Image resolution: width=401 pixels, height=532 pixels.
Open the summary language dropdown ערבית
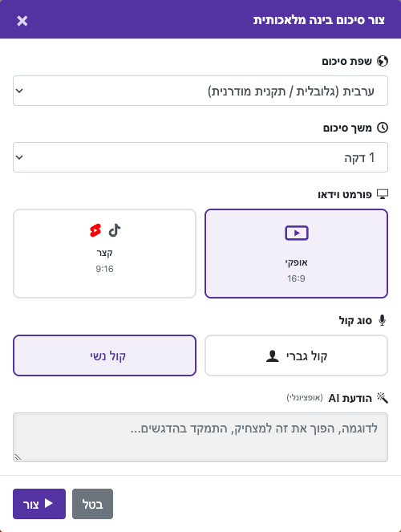[200, 91]
